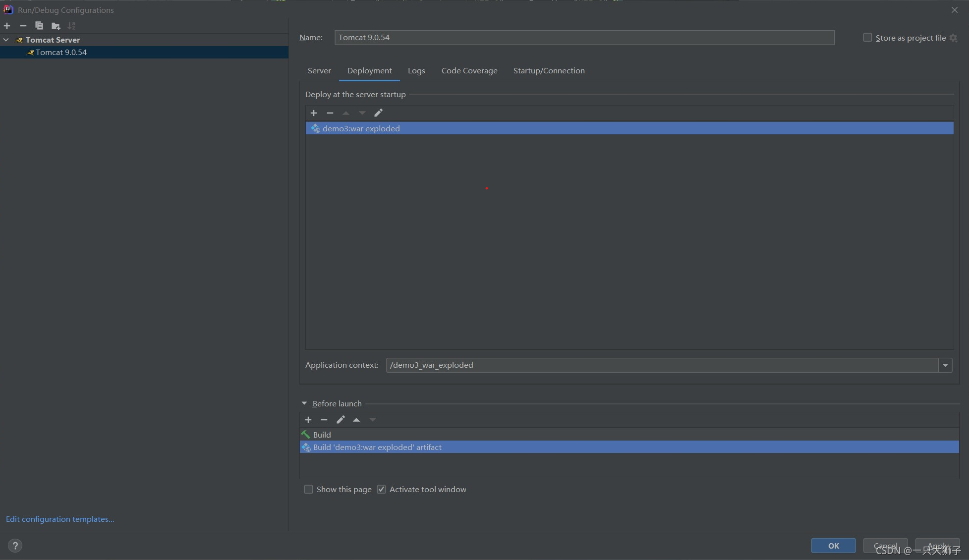Edit deployment artifact with pencil icon
Image resolution: width=969 pixels, height=560 pixels.
pos(378,113)
